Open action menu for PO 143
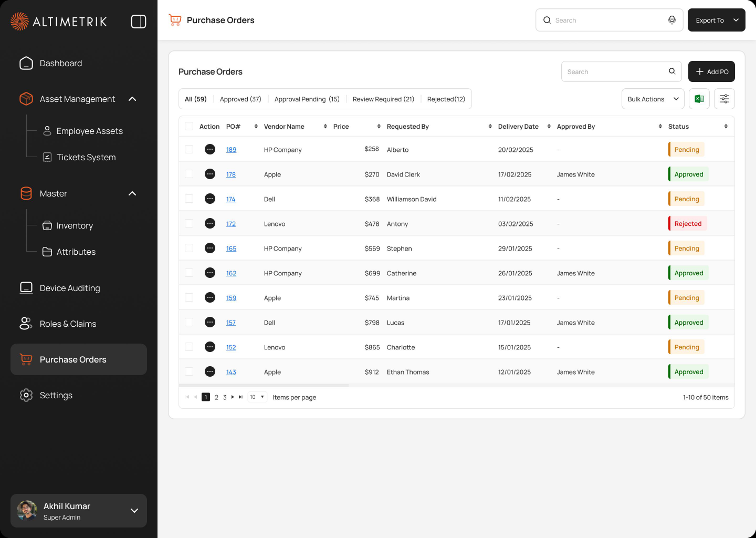This screenshot has height=538, width=756. pyautogui.click(x=210, y=371)
